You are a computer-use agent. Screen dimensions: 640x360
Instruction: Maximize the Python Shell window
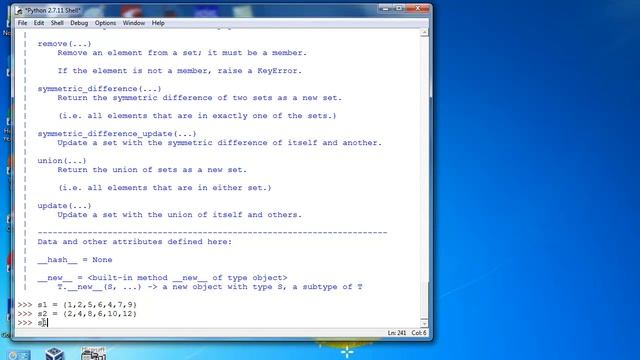point(399,9)
